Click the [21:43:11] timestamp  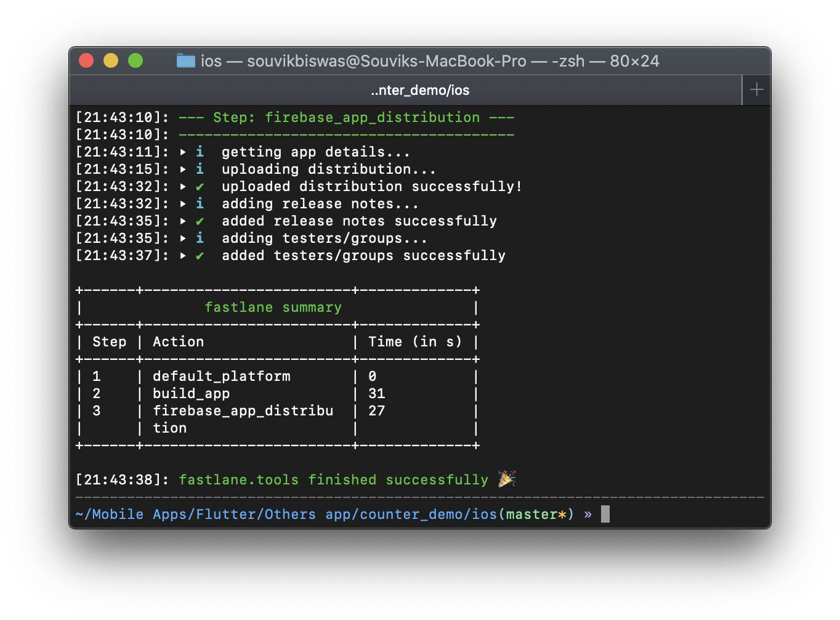tap(122, 152)
